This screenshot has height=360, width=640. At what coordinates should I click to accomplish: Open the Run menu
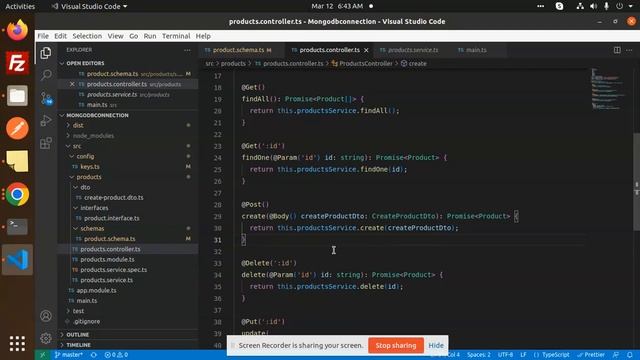point(150,36)
